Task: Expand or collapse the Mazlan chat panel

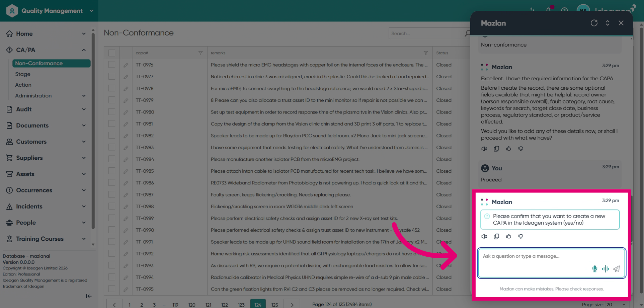Action: tap(607, 23)
